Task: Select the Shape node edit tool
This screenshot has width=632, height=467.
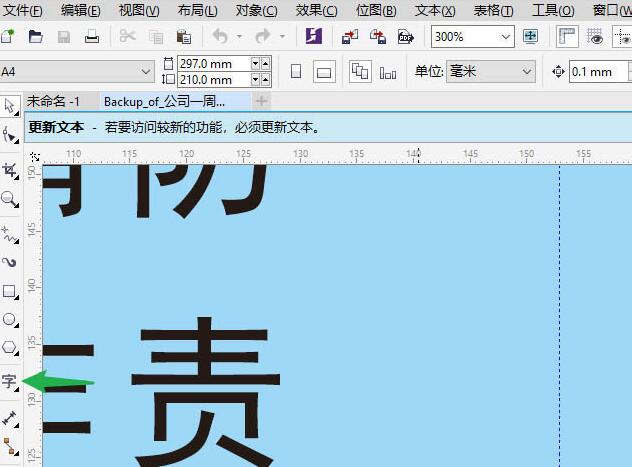Action: click(10, 134)
